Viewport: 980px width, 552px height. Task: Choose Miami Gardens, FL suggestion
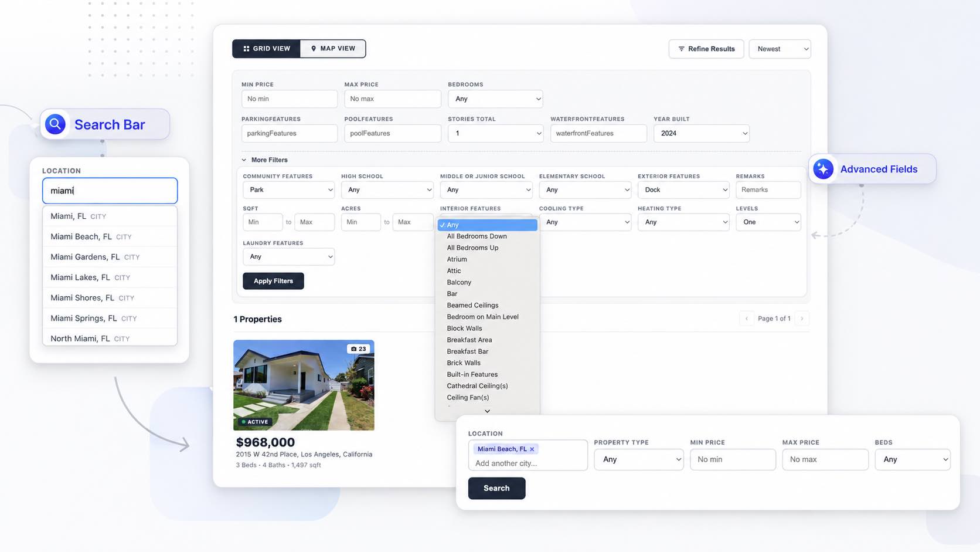[110, 257]
